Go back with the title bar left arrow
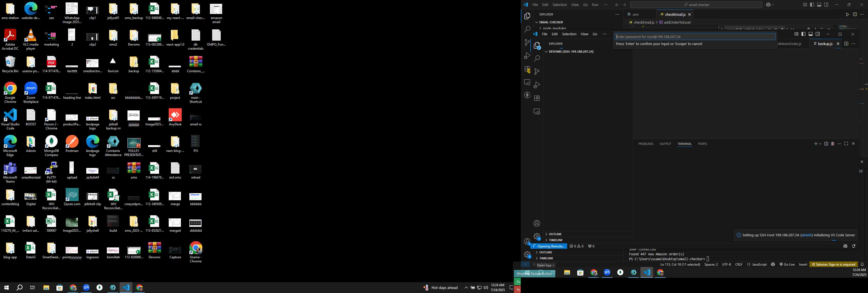 click(617, 5)
